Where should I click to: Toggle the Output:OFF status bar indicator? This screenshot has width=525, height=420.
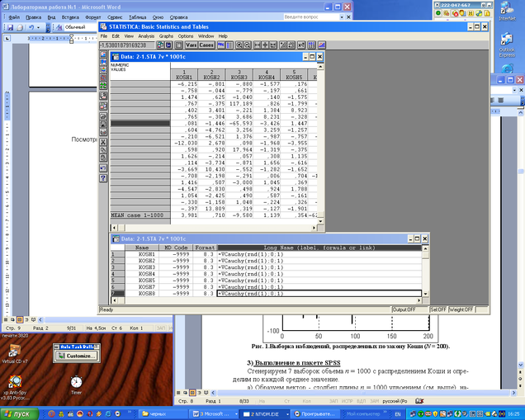[x=404, y=309]
